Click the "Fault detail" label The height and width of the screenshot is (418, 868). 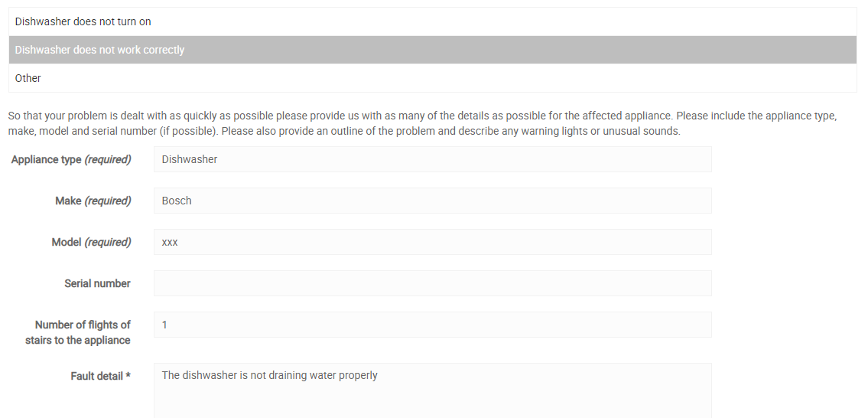[x=97, y=376]
